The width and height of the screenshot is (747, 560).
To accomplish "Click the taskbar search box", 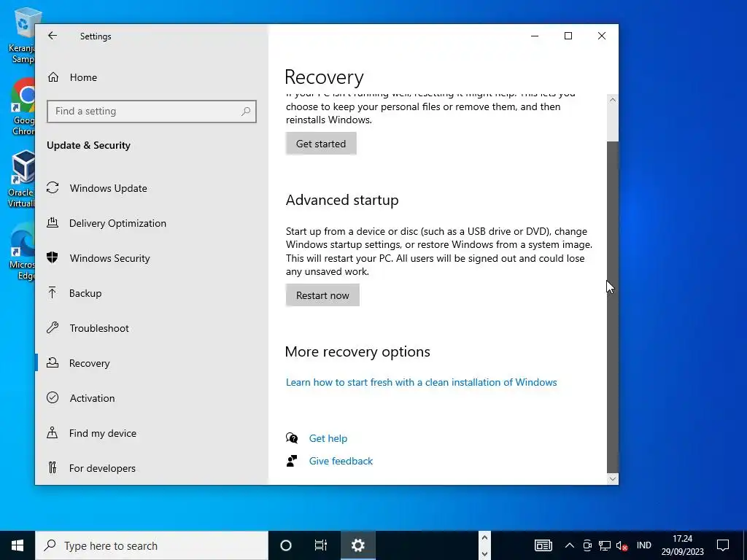I will pos(152,545).
